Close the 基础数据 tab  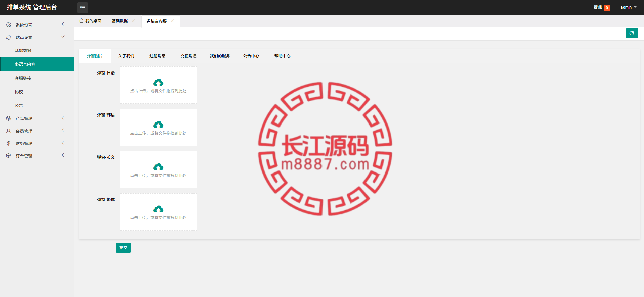[x=133, y=21]
